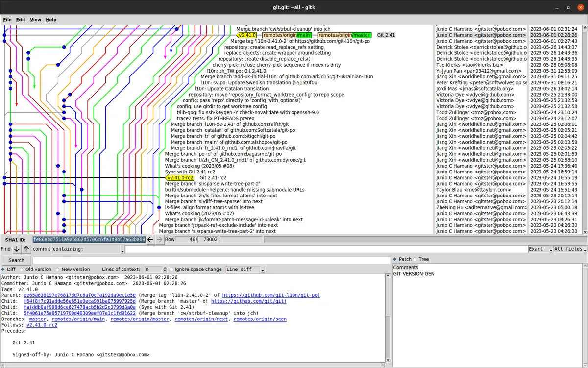Select the yellow v2.41.0 tag label
The width and height of the screenshot is (588, 368).
pos(246,35)
